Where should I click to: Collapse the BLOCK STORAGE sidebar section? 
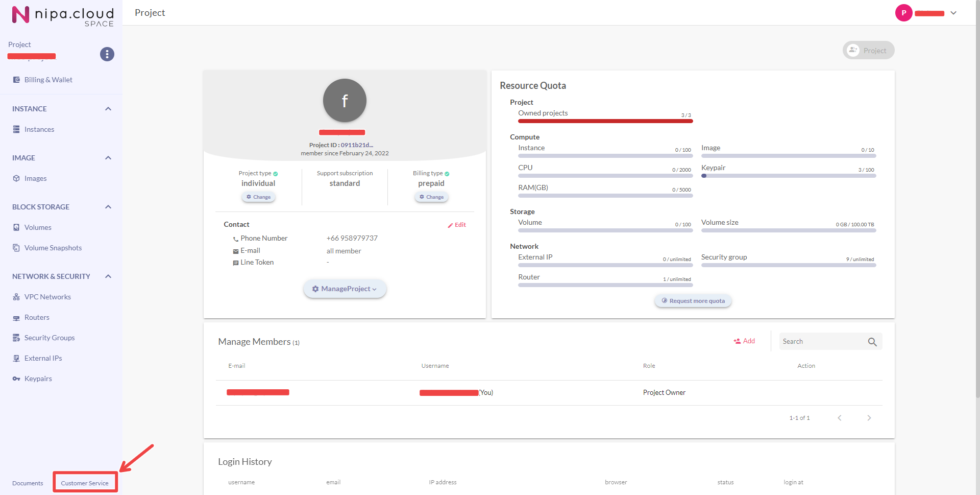[108, 207]
